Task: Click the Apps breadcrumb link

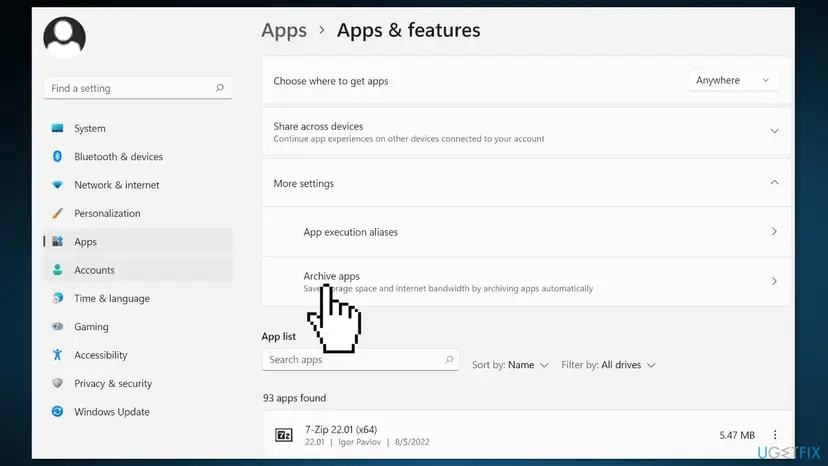Action: click(x=284, y=30)
